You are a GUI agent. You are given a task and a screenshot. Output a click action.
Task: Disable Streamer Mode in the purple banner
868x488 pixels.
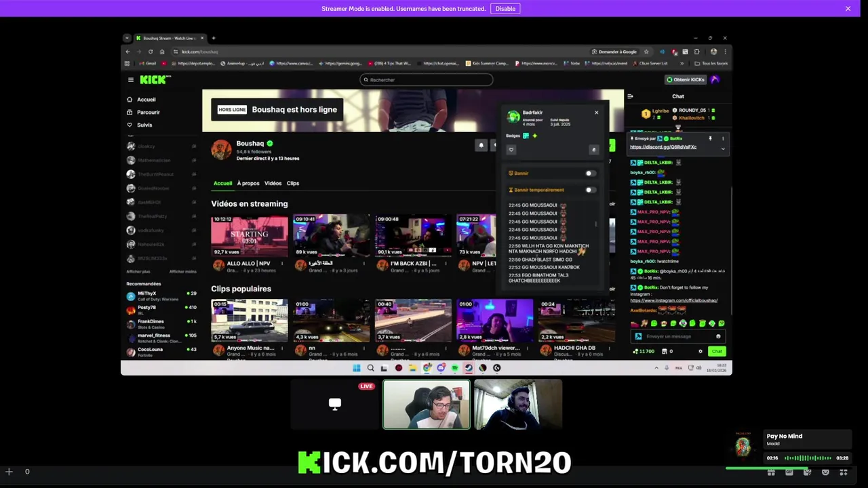click(x=505, y=9)
